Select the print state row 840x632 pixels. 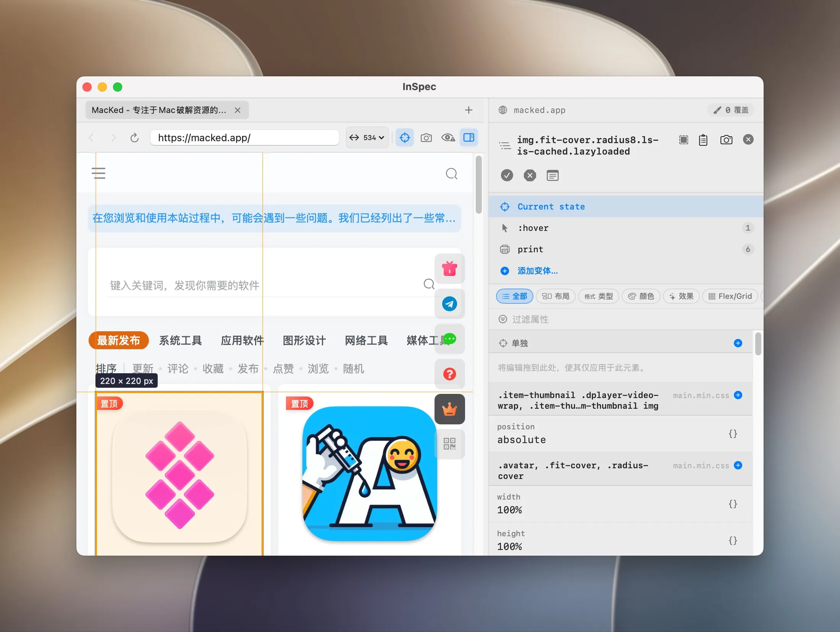626,249
